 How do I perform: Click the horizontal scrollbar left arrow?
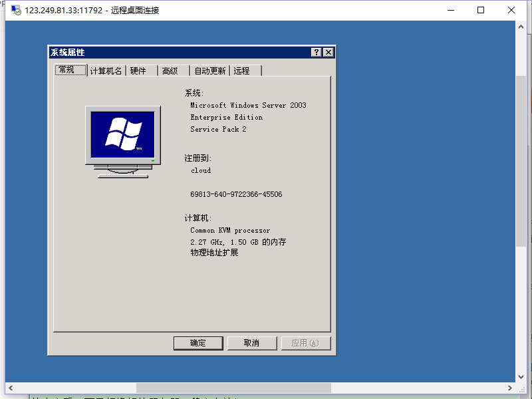click(x=11, y=388)
